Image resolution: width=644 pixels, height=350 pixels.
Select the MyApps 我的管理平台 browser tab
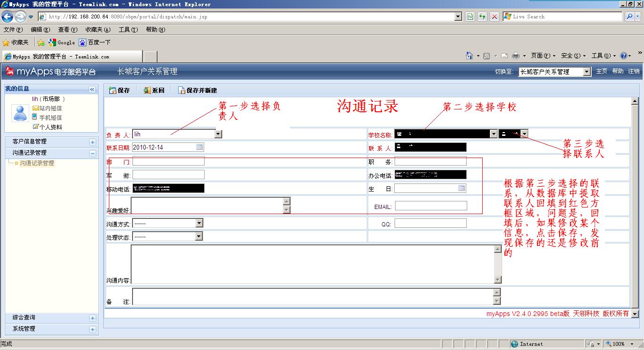coord(71,57)
